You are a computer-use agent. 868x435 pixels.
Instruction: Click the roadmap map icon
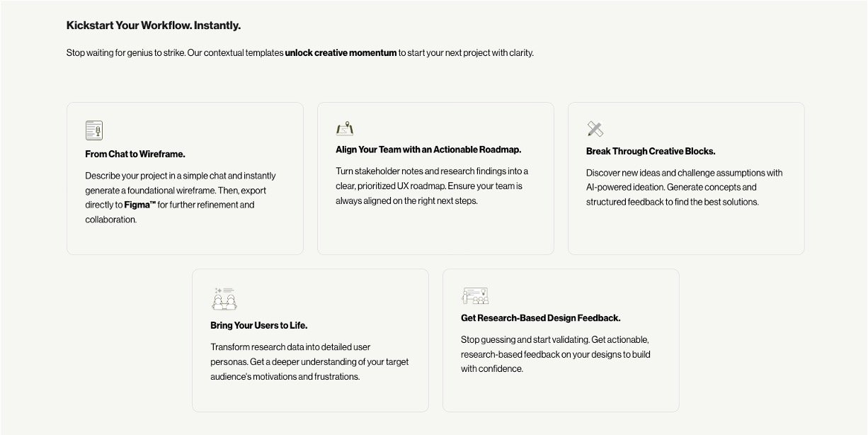345,128
